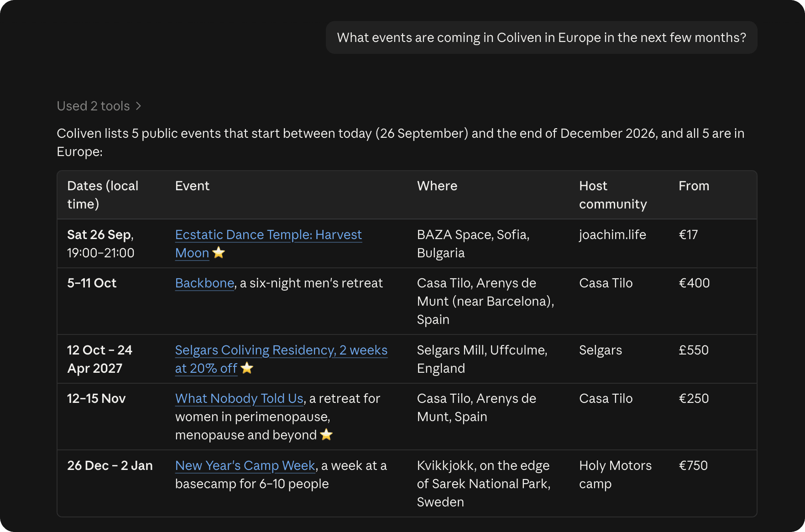Click the star beside the Harvest Moon event

click(x=219, y=252)
